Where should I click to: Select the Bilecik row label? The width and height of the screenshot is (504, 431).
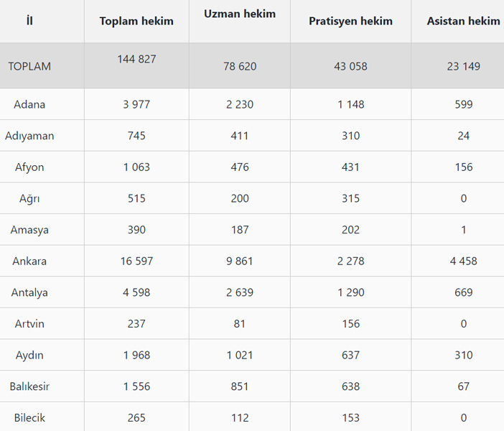pyautogui.click(x=29, y=418)
